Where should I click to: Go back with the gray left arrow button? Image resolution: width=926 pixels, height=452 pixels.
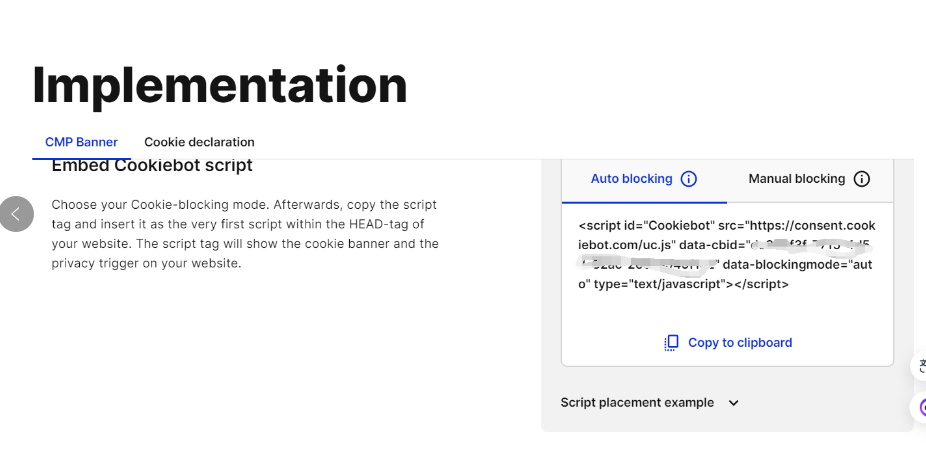[16, 214]
